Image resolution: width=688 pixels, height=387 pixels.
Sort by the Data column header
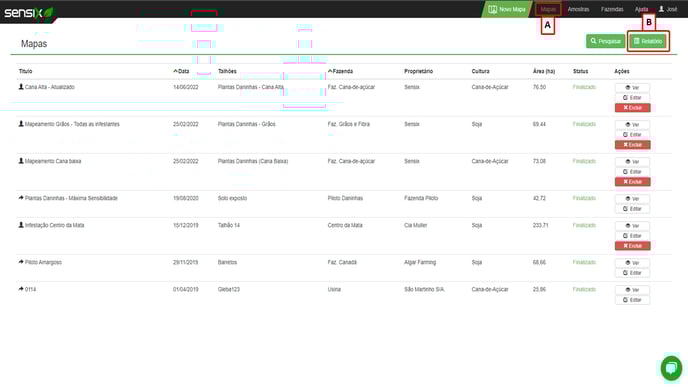[181, 71]
